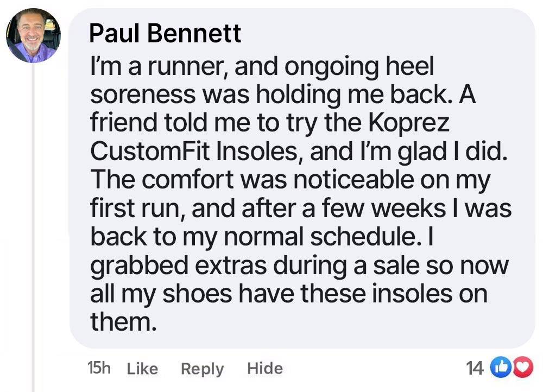Click the vertical comment thread line
Viewport: 543px width, 392px height.
coord(33,227)
